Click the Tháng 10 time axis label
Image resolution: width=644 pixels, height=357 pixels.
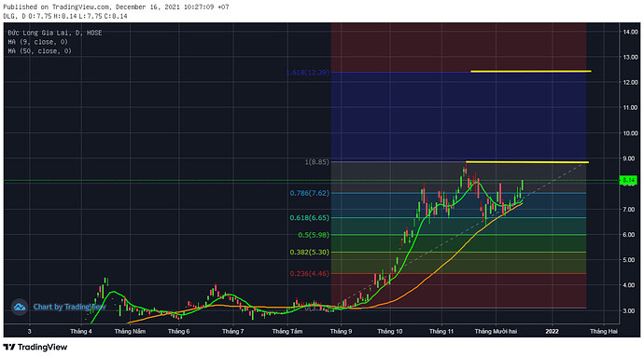point(390,331)
